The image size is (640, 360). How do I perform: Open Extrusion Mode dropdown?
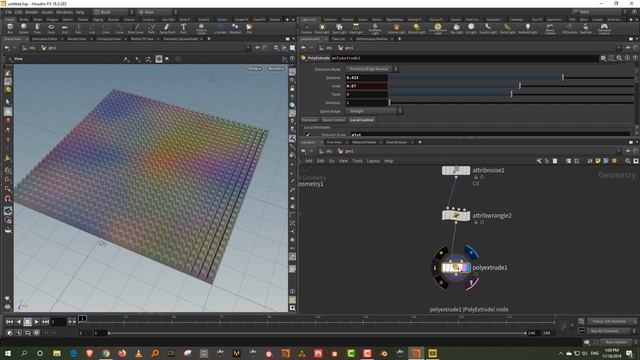tap(372, 69)
